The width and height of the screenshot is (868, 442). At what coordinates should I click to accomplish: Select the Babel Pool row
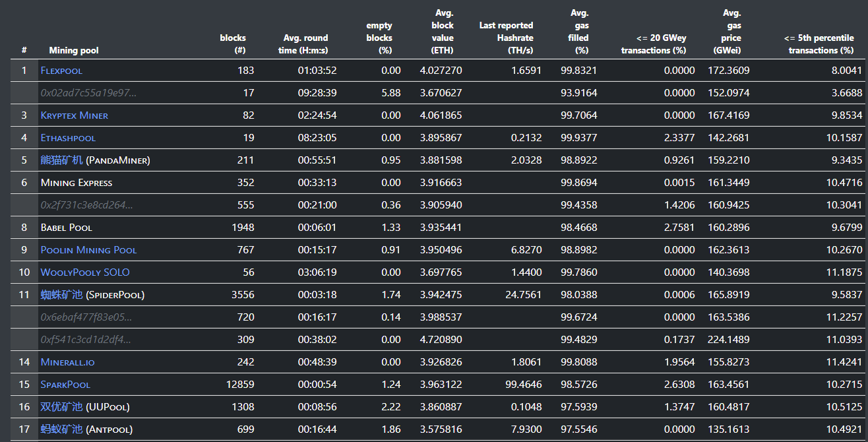coord(438,228)
